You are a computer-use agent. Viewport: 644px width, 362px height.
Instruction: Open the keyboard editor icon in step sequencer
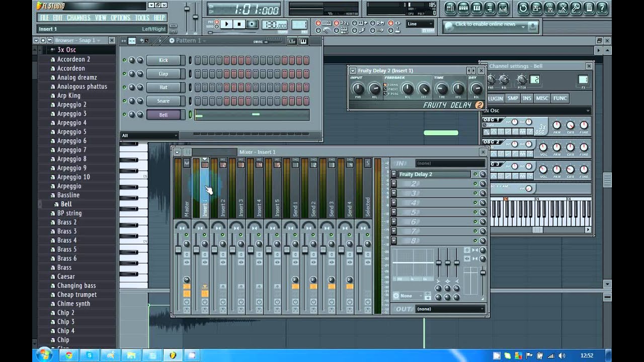pos(303,41)
